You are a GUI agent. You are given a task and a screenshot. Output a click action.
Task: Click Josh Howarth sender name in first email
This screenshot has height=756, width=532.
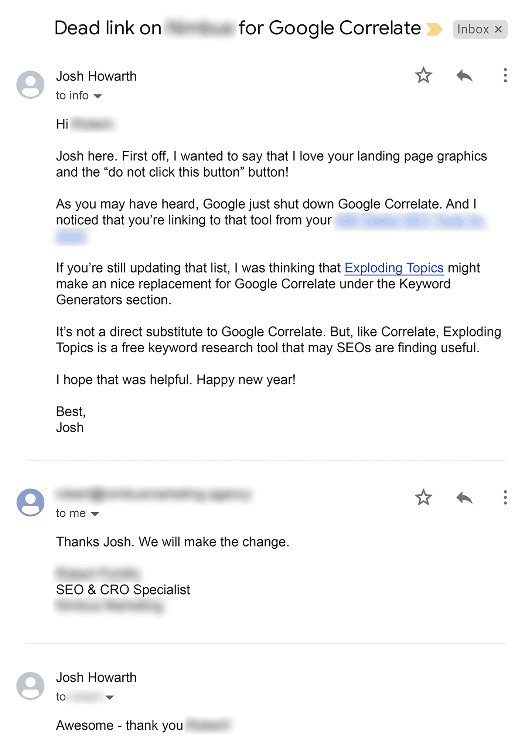point(96,76)
